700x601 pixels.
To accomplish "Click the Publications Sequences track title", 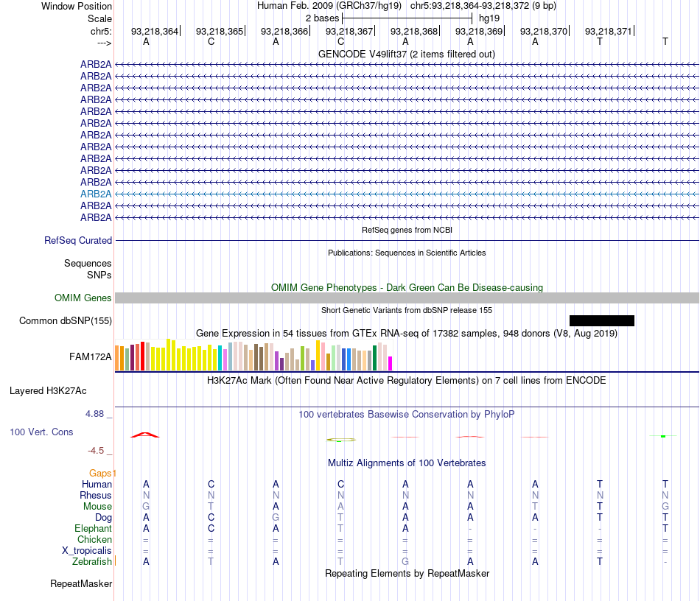I will pyautogui.click(x=407, y=253).
